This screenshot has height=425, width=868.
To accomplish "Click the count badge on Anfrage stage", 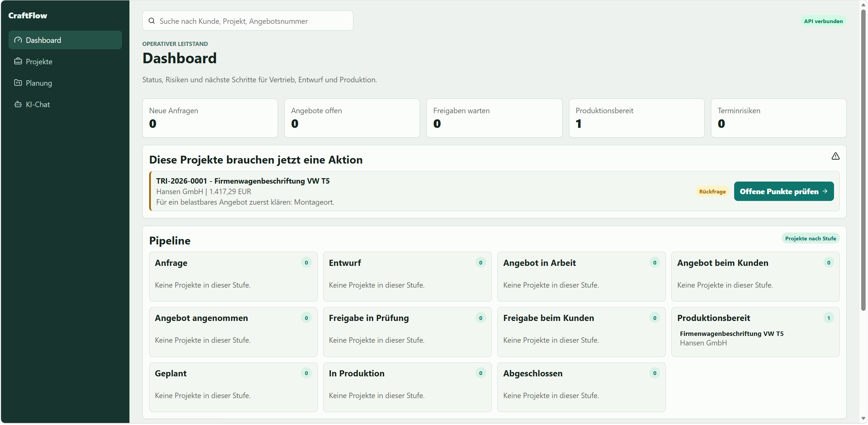I will click(x=306, y=263).
